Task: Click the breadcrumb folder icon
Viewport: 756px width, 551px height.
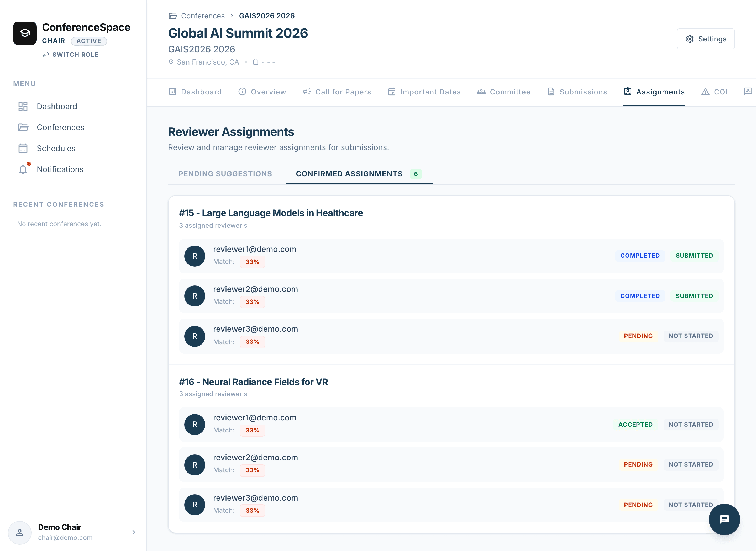Action: click(x=172, y=16)
